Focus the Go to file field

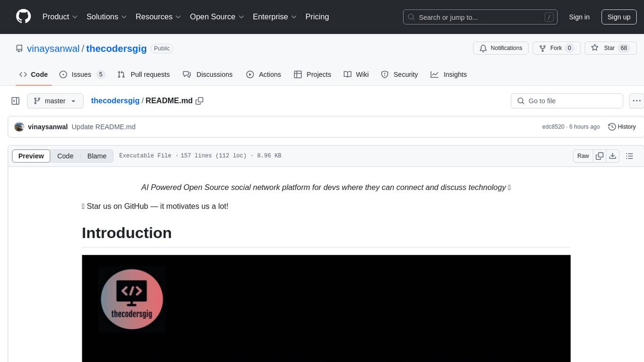[x=567, y=101]
